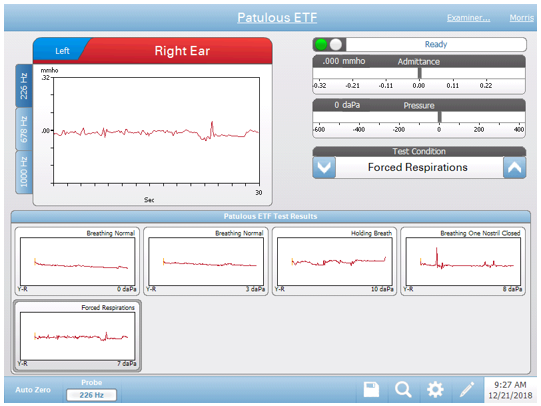Open the Holding Breath result thumbnail
The width and height of the screenshot is (541, 406).
point(334,261)
